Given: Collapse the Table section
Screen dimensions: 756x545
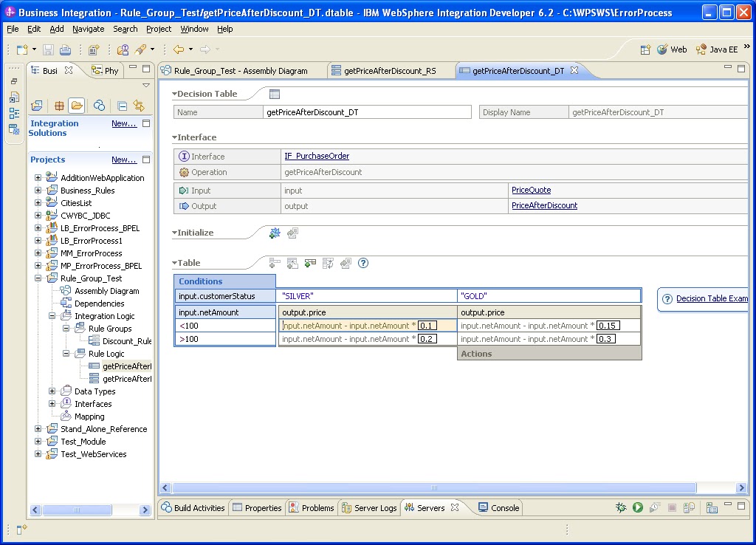Looking at the screenshot, I should click(x=174, y=263).
